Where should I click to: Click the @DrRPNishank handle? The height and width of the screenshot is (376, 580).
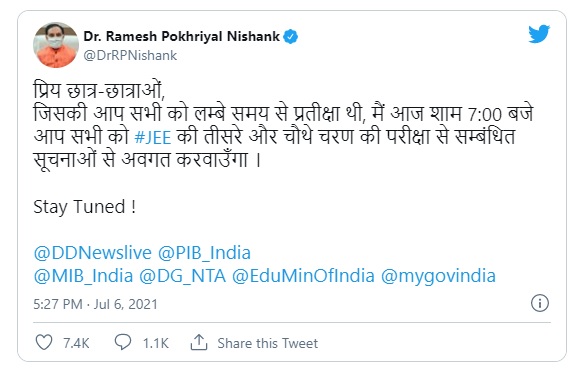coord(130,56)
